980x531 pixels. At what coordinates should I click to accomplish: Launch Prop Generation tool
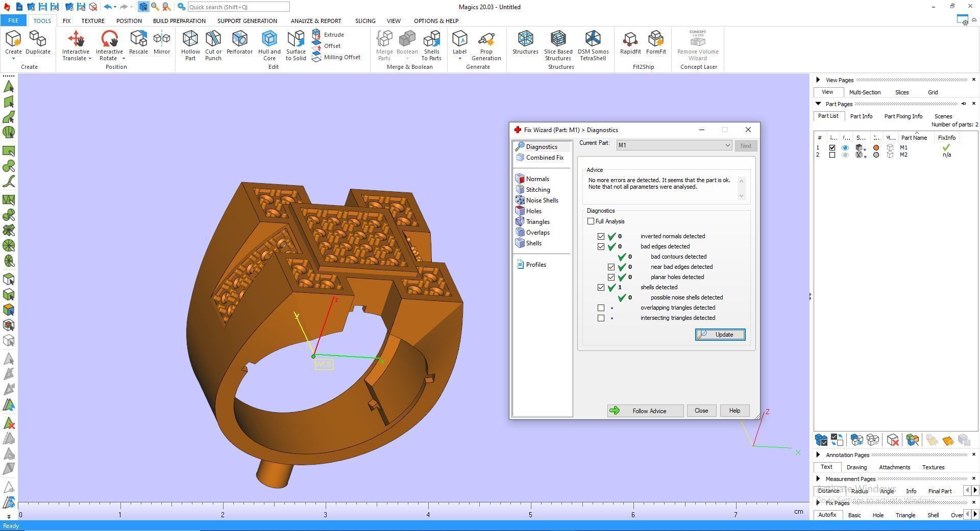click(x=486, y=45)
